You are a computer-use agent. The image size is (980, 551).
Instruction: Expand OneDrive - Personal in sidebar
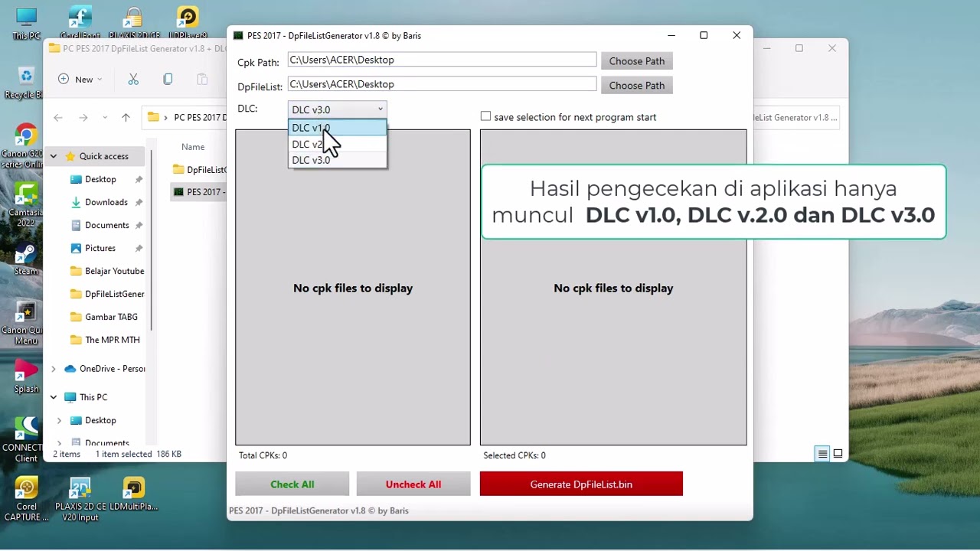[54, 369]
